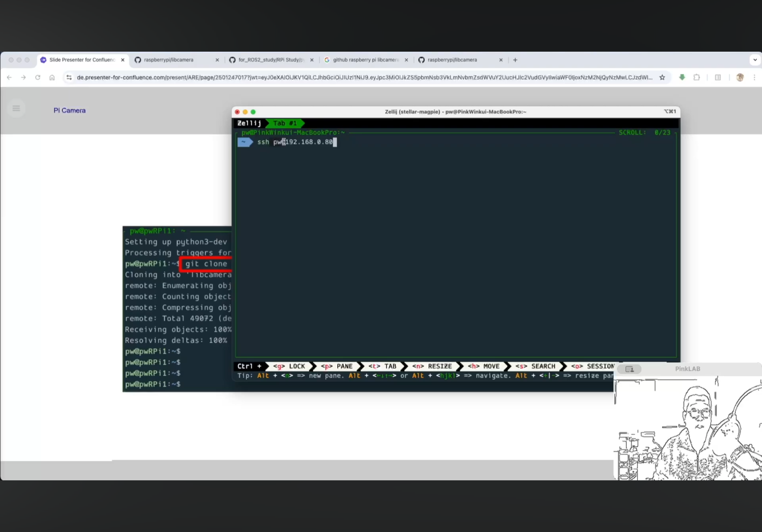
Task: Click the green download extension icon
Action: tap(682, 78)
